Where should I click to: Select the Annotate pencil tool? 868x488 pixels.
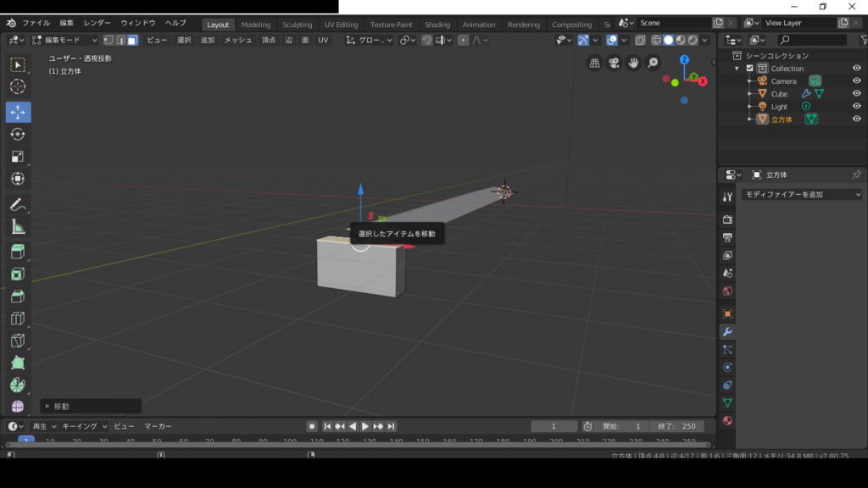(18, 205)
